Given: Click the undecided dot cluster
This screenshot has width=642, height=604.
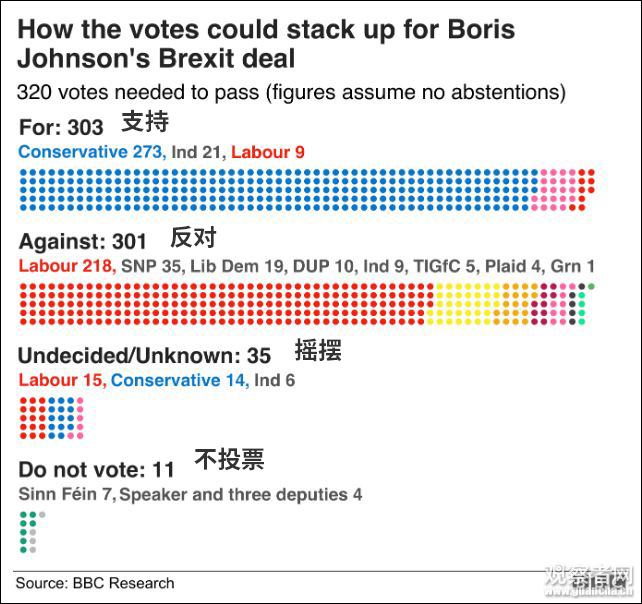Looking at the screenshot, I should coord(51,418).
